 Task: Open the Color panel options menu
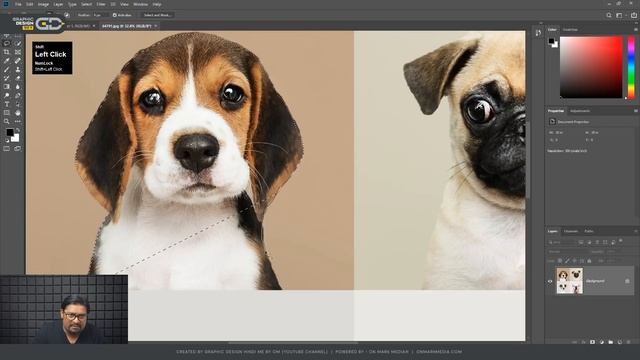coord(636,29)
